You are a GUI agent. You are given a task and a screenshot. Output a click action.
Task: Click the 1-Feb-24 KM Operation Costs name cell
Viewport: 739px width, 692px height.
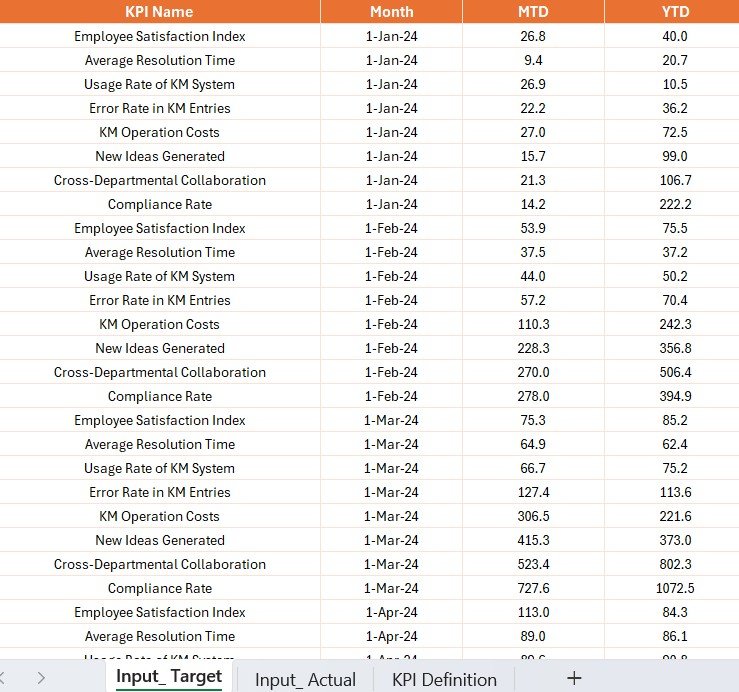(159, 324)
